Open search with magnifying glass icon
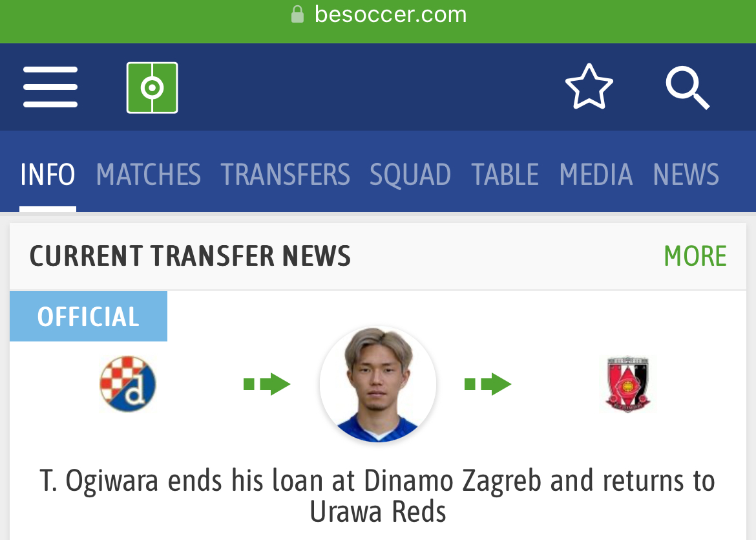This screenshot has height=540, width=756. [688, 88]
